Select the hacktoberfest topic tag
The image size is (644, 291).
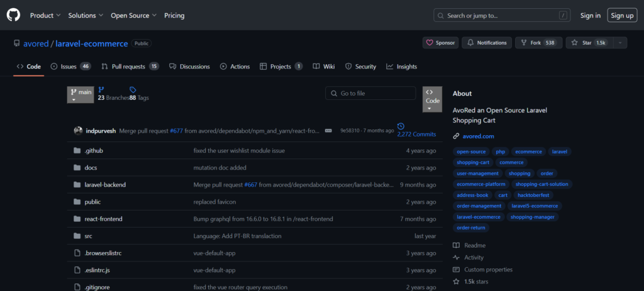(531, 195)
